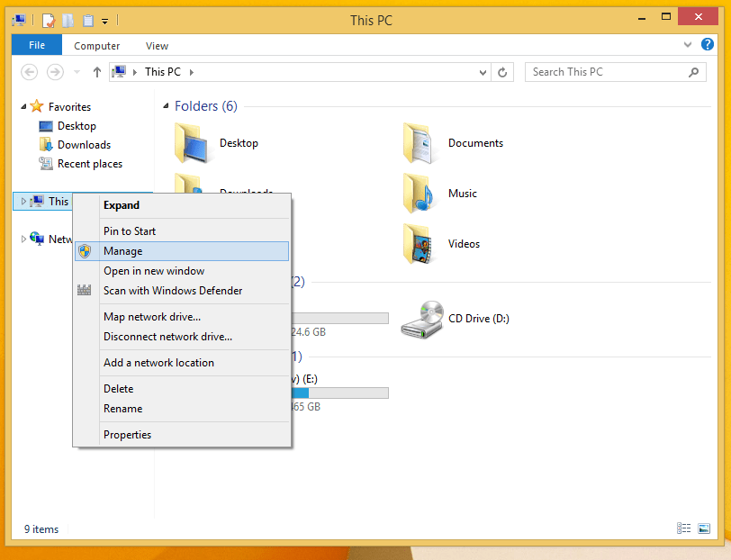This screenshot has height=560, width=731.
Task: Click the Music folder label
Action: click(x=463, y=194)
